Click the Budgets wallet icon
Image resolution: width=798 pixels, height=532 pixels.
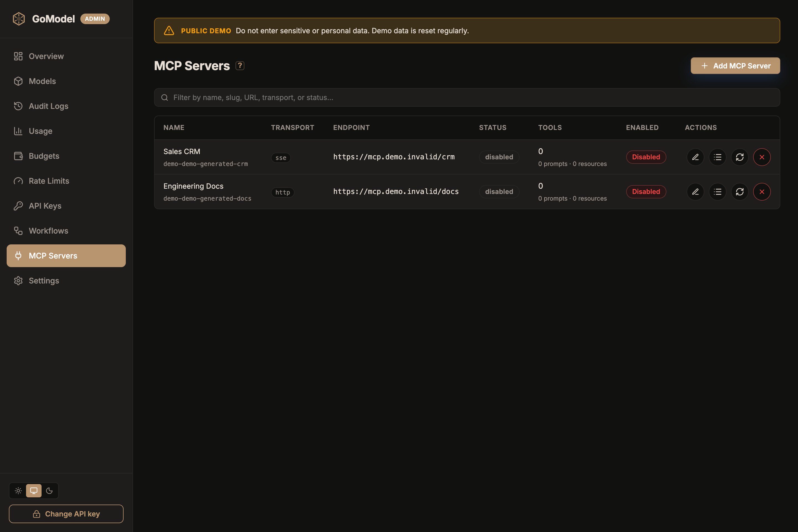coord(18,156)
